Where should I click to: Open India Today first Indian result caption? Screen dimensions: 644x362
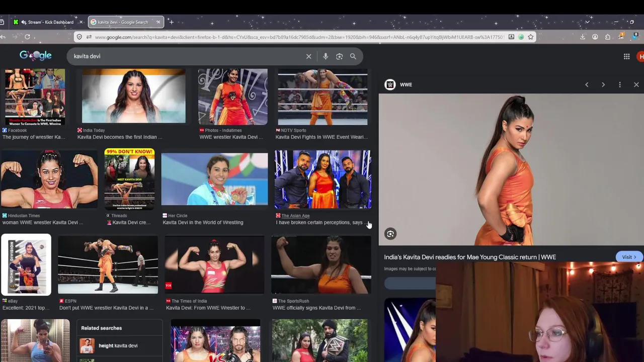[x=120, y=137]
